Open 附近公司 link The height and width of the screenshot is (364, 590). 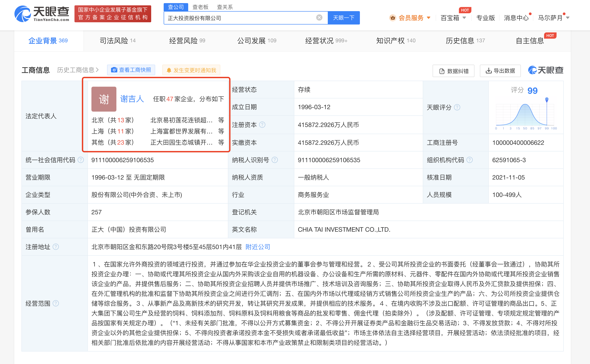click(258, 247)
